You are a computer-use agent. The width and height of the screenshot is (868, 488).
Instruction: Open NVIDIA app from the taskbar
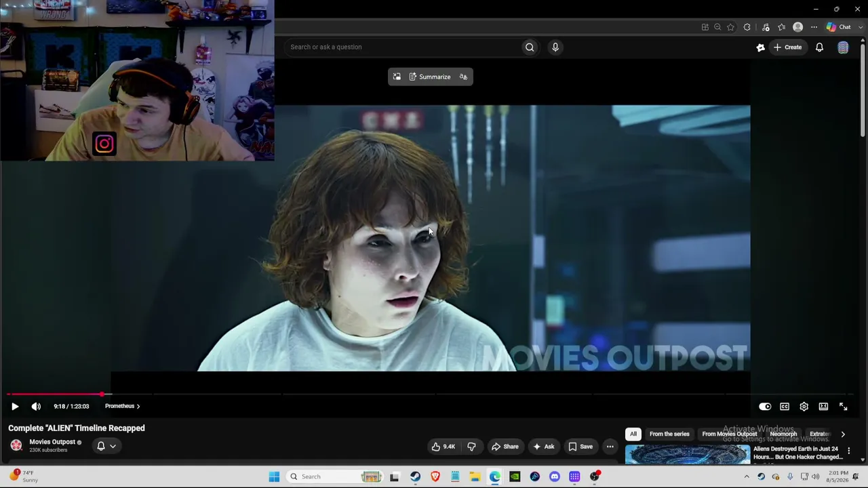tap(515, 476)
